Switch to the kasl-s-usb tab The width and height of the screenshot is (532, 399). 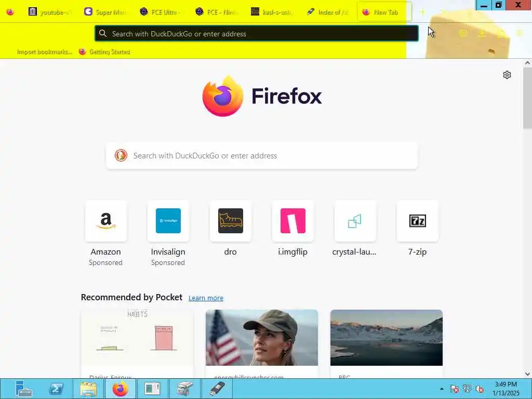tap(272, 12)
